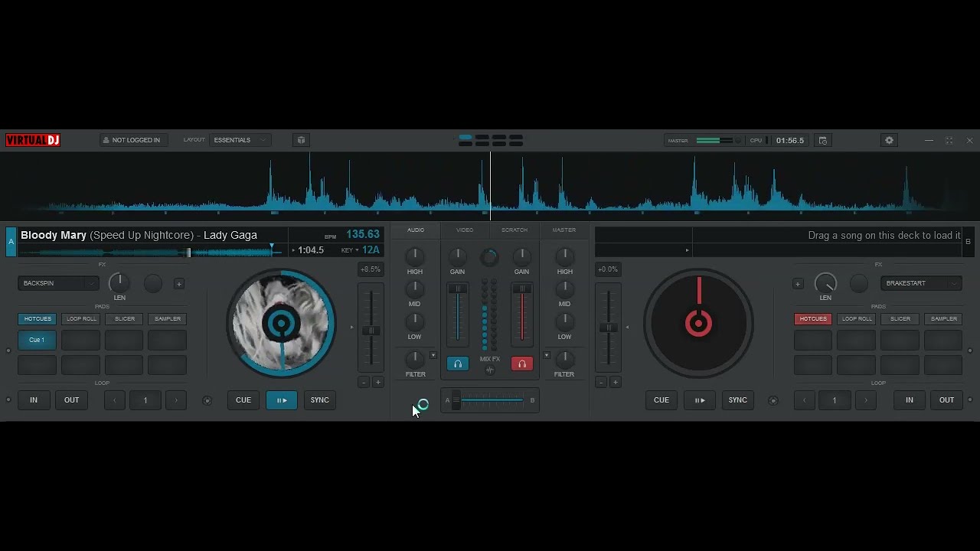
Task: Click the left channel MID EQ knob
Action: point(414,289)
